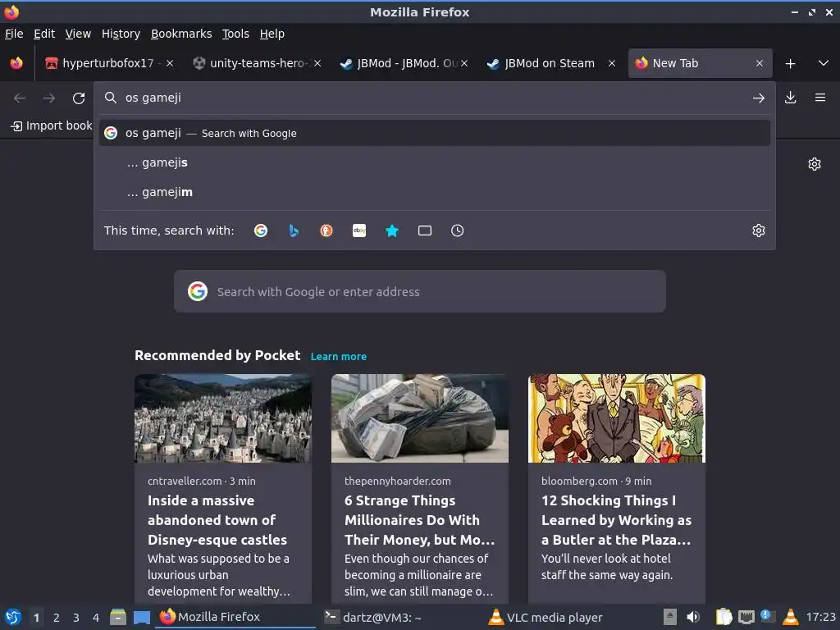
Task: Open '6 Strange Things Millionaires Do' headline
Action: click(x=419, y=520)
